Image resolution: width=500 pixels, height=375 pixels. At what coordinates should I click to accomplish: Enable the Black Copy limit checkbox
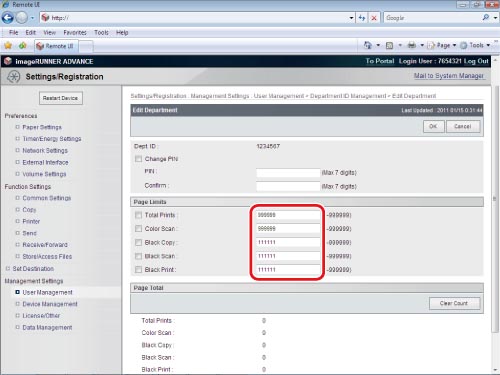[x=138, y=242]
